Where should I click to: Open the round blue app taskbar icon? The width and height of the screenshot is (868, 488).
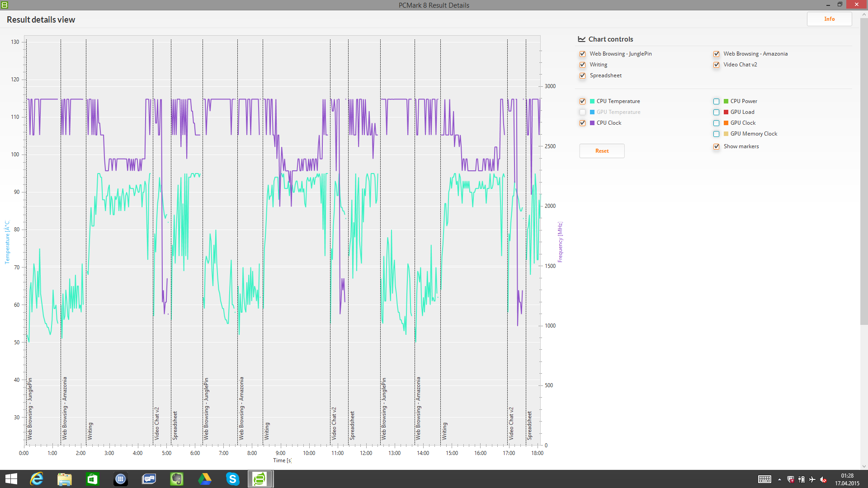pos(121,479)
